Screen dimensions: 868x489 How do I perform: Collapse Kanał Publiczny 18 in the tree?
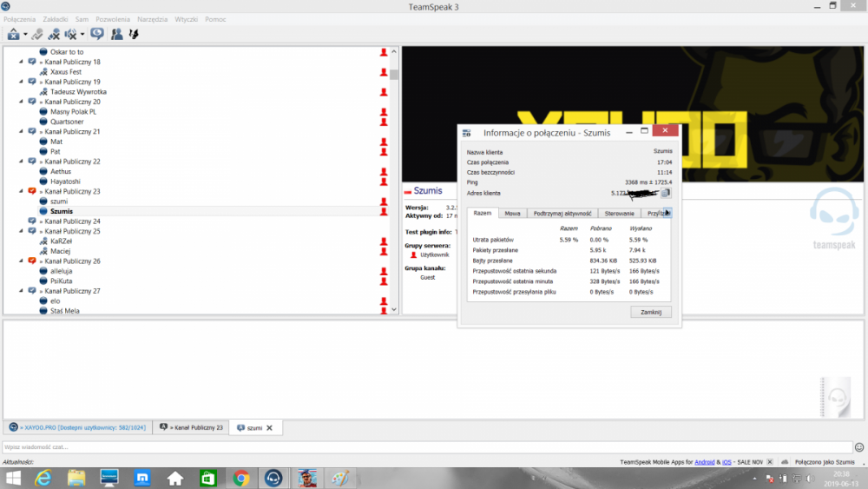pyautogui.click(x=21, y=62)
